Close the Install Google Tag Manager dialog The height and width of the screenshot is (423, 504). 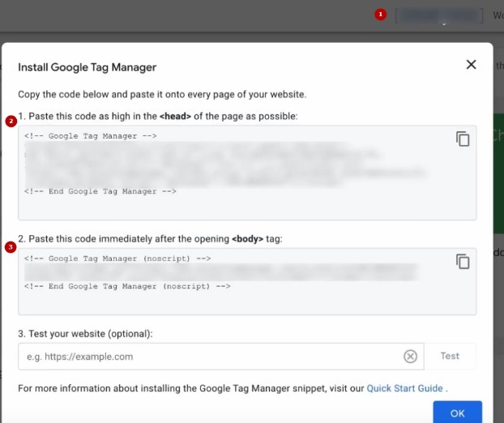(471, 65)
